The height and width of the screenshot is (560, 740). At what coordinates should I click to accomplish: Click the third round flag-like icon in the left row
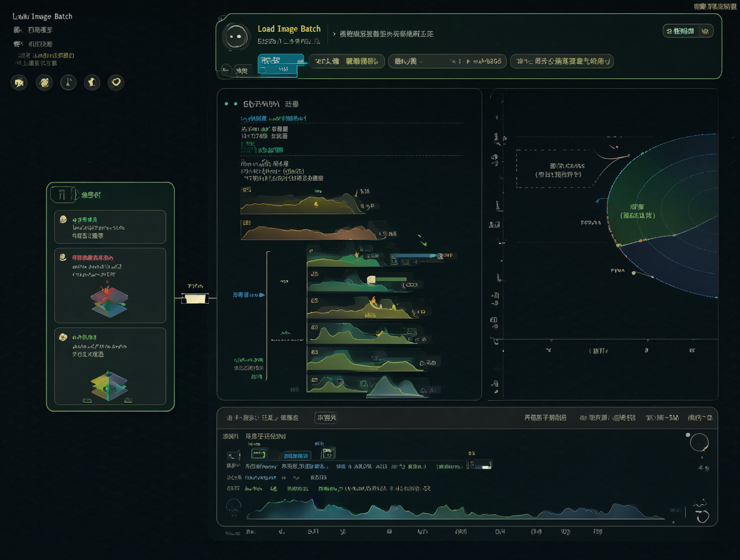coord(68,82)
